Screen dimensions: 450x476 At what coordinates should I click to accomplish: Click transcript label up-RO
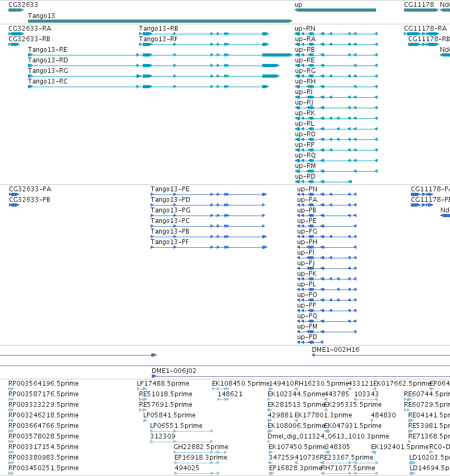click(x=305, y=134)
